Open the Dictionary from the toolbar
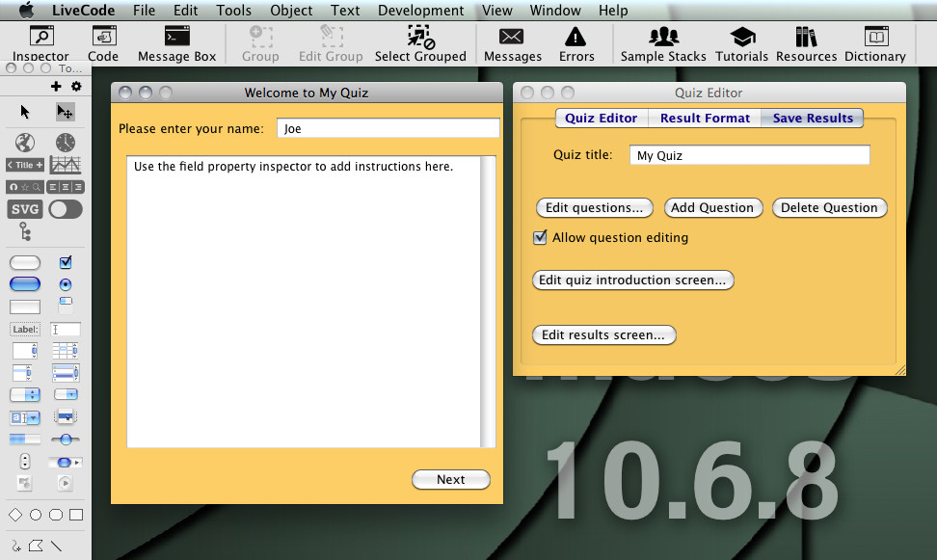937x560 pixels. 874,43
